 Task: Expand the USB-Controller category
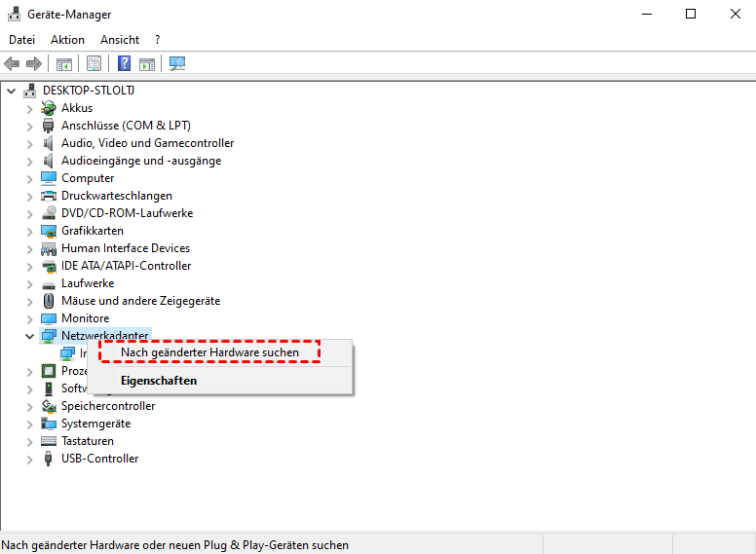[29, 460]
